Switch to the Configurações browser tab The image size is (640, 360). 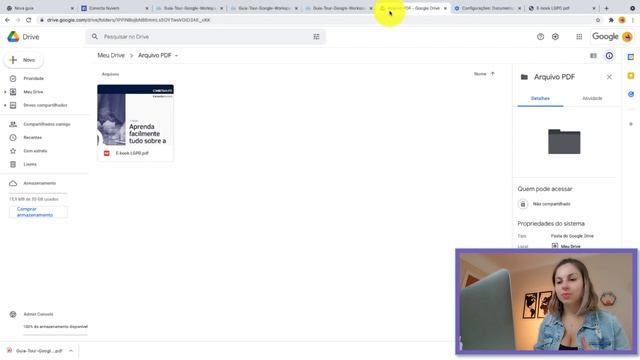(488, 8)
